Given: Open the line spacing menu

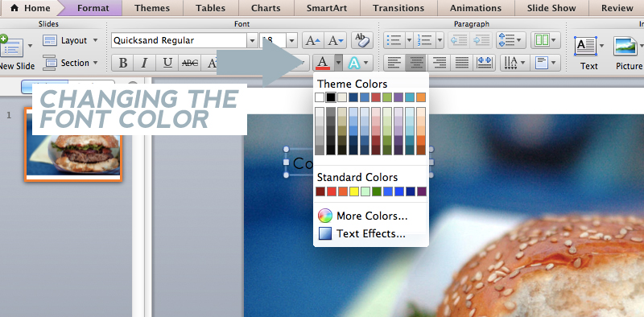Looking at the screenshot, I should pos(511,40).
